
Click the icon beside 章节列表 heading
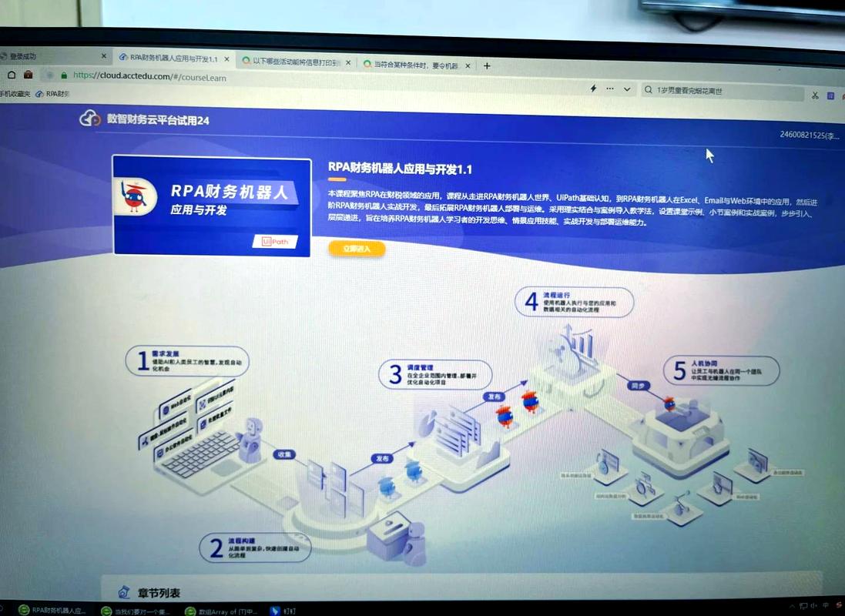pos(124,592)
